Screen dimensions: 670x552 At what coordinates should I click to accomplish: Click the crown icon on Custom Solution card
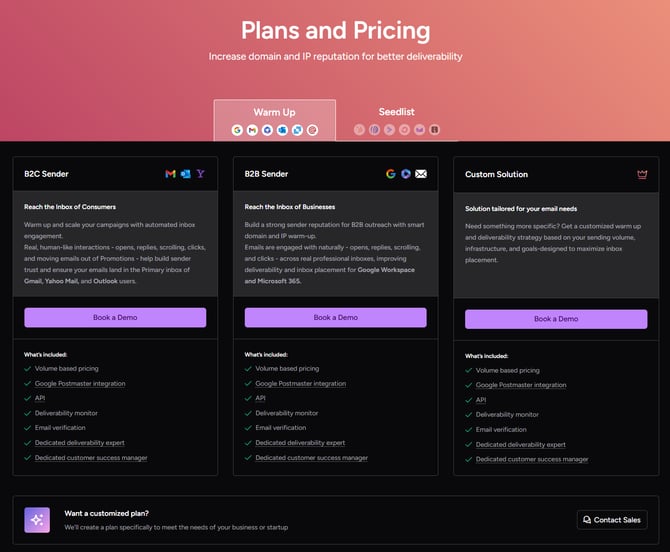point(642,174)
